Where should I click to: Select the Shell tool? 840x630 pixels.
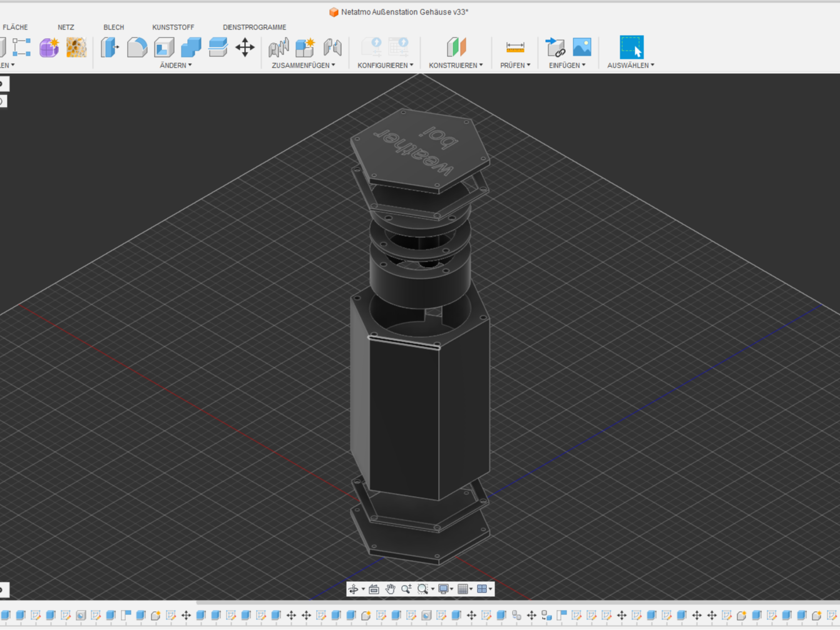pos(164,47)
